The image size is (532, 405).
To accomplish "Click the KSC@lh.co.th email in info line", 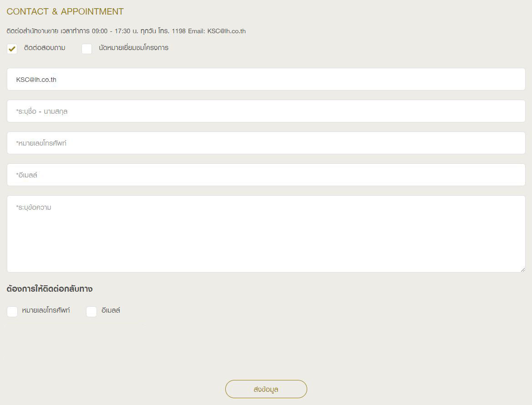I will point(226,31).
